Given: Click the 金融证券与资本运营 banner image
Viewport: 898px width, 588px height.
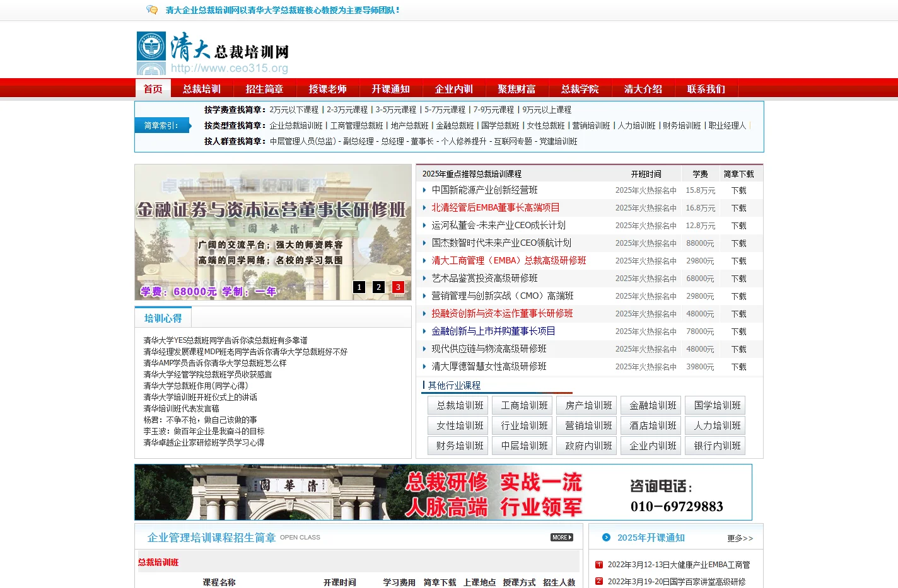Looking at the screenshot, I should click(273, 232).
